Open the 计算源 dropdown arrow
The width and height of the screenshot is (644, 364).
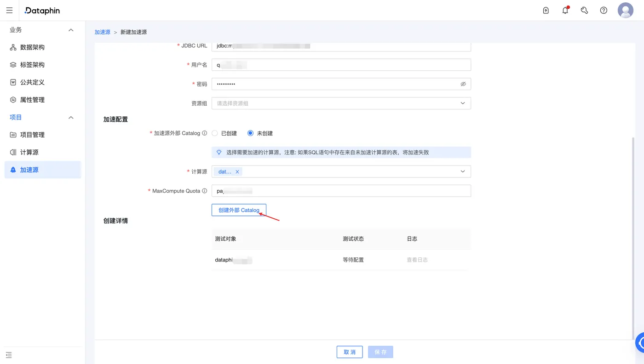[463, 171]
